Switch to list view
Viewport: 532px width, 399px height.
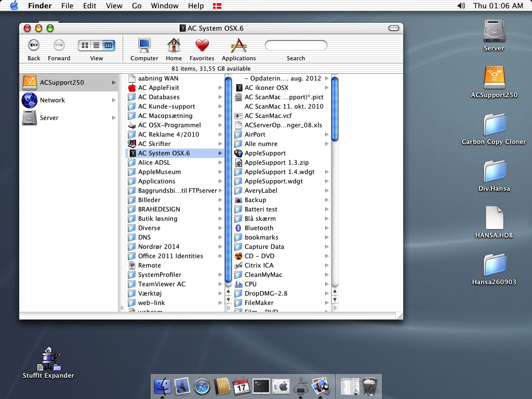click(97, 45)
